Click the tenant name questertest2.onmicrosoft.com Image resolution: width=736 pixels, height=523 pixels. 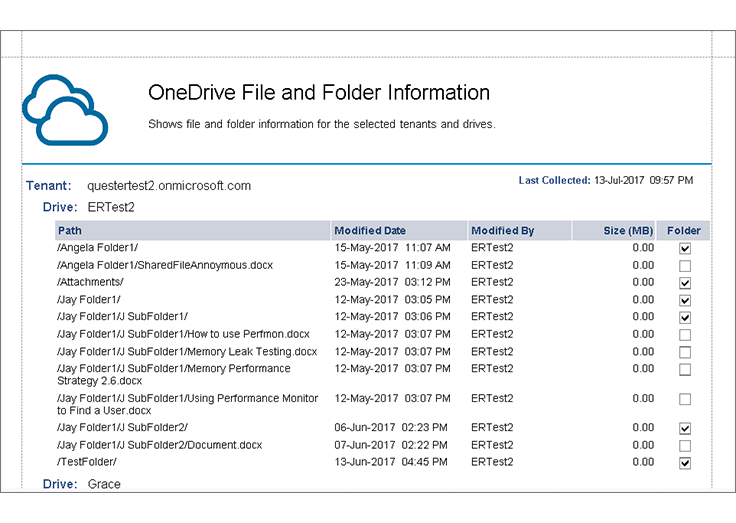point(169,186)
